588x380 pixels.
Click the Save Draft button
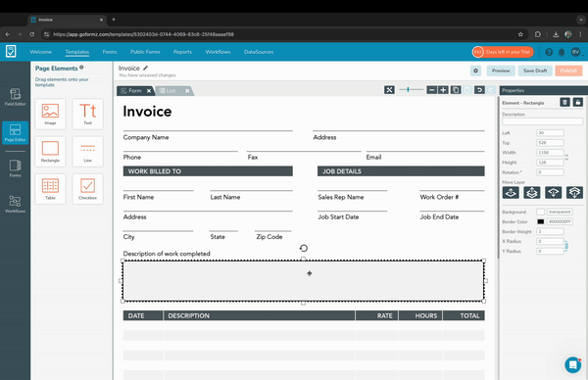[535, 71]
